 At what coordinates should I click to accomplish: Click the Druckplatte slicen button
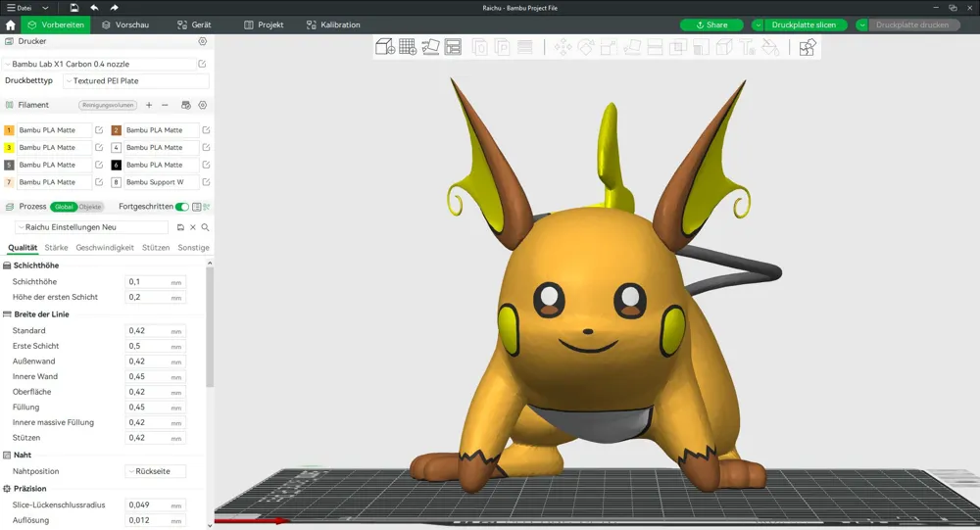click(x=804, y=24)
